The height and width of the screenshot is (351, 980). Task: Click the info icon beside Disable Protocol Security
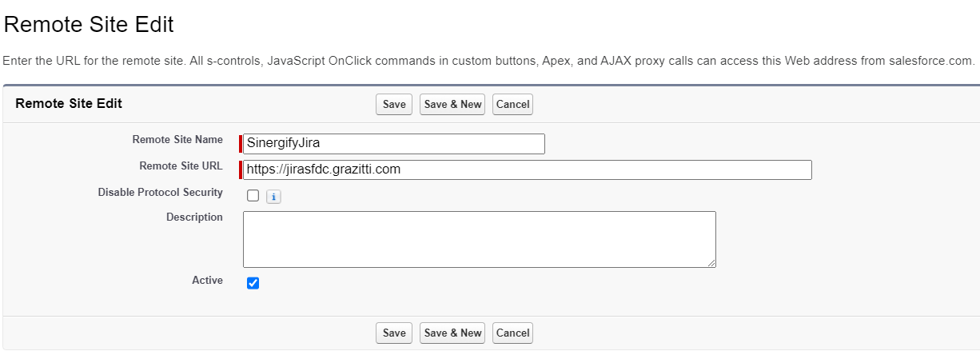click(x=273, y=196)
